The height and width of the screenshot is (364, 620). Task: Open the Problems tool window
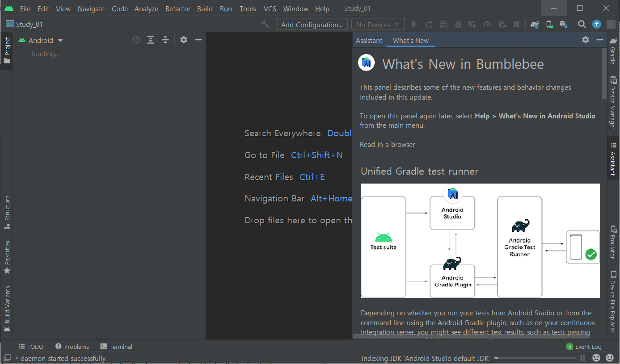click(72, 347)
